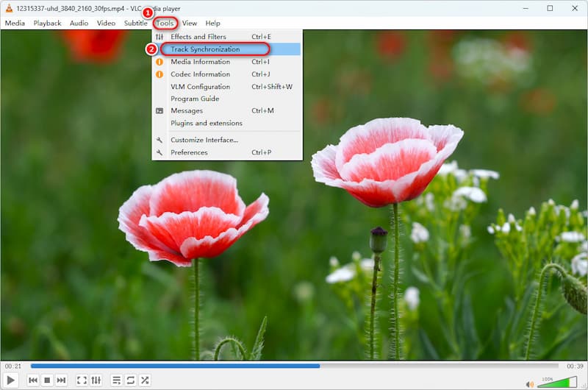Open extended settings from bottom toolbar
Image resolution: width=588 pixels, height=390 pixels.
coord(96,380)
